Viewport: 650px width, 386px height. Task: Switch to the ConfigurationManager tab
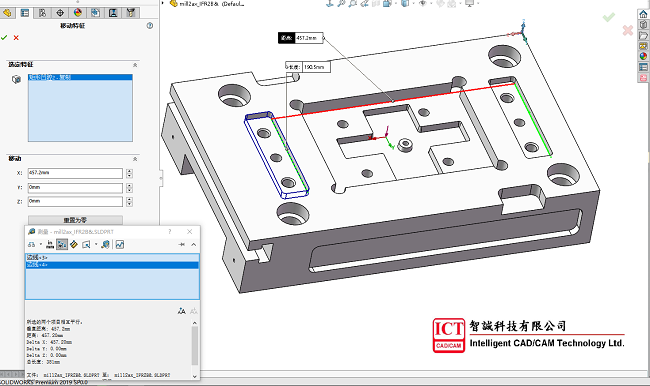[42, 13]
